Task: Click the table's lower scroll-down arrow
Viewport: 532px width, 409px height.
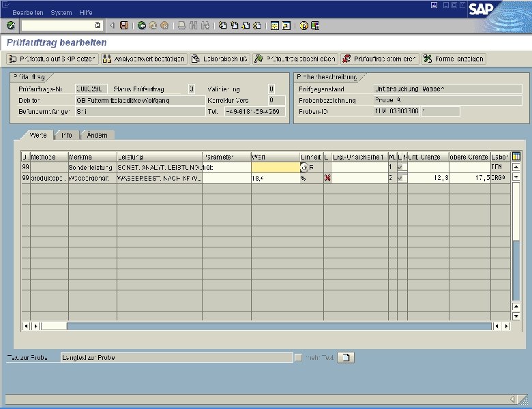Action: click(x=516, y=316)
